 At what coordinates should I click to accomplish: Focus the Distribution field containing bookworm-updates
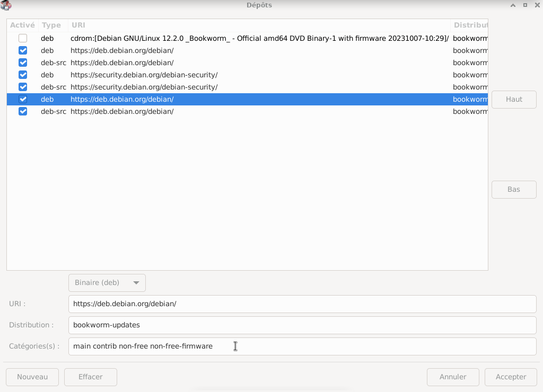(302, 325)
